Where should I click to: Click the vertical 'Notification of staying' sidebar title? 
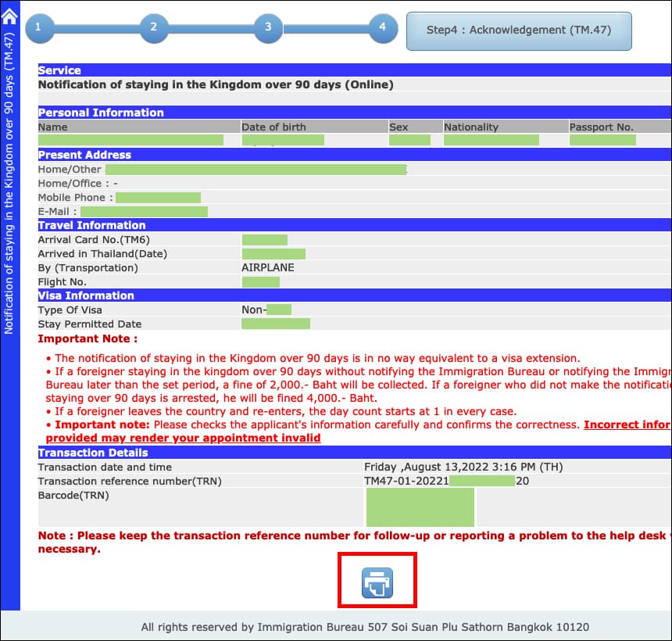point(9,183)
